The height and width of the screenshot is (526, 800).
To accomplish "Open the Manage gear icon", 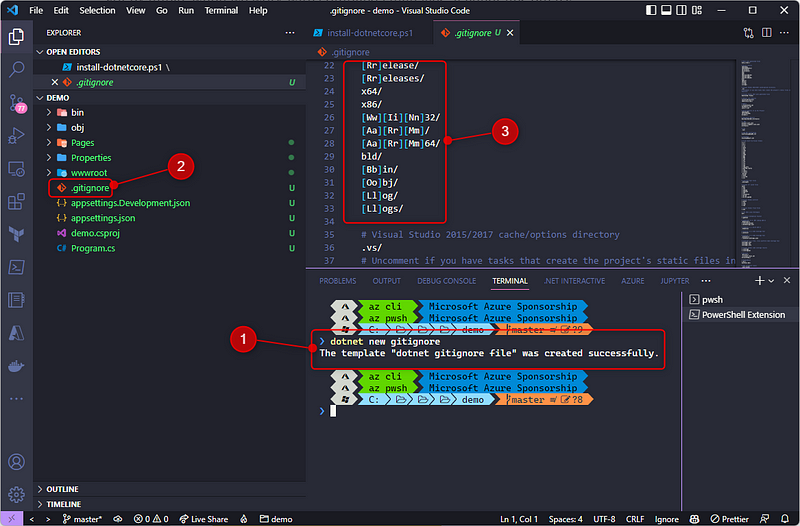I will pos(16,494).
